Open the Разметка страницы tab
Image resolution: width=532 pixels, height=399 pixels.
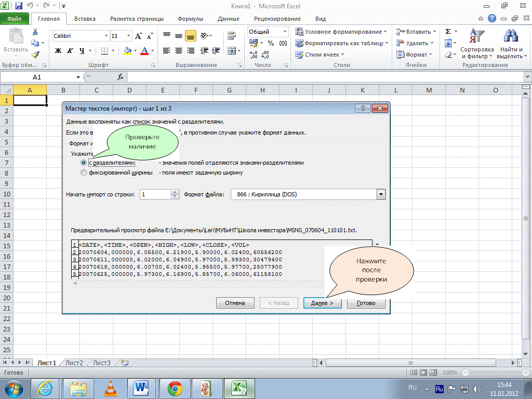[x=137, y=19]
